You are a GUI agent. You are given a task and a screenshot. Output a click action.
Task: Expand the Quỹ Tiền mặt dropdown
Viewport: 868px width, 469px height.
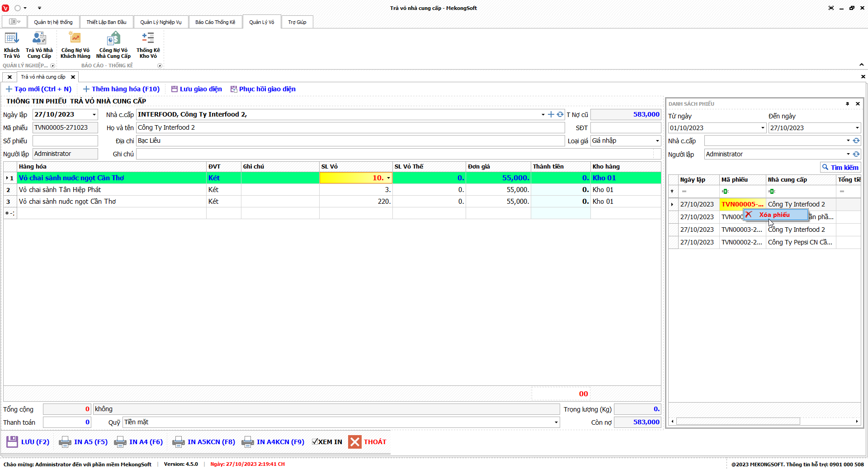(x=556, y=422)
